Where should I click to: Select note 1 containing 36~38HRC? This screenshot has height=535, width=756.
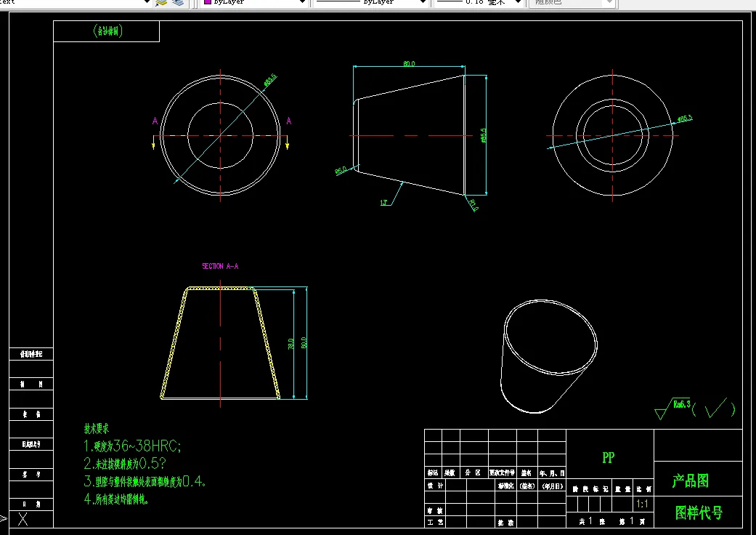coord(133,446)
